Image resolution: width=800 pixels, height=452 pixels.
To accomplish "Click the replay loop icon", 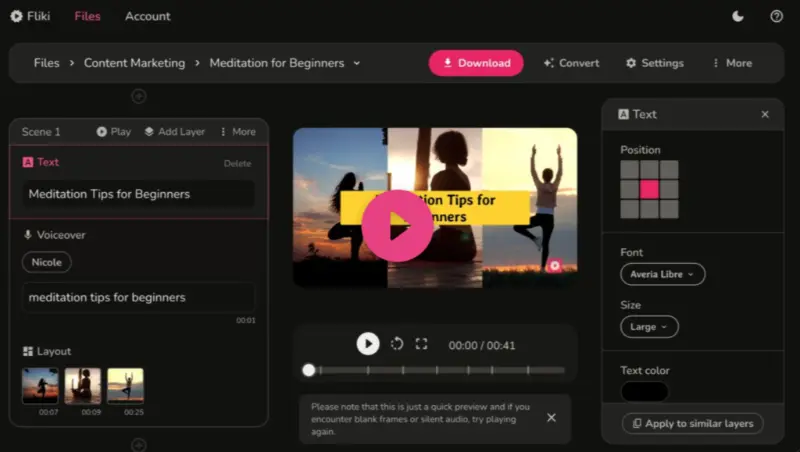I will (397, 344).
